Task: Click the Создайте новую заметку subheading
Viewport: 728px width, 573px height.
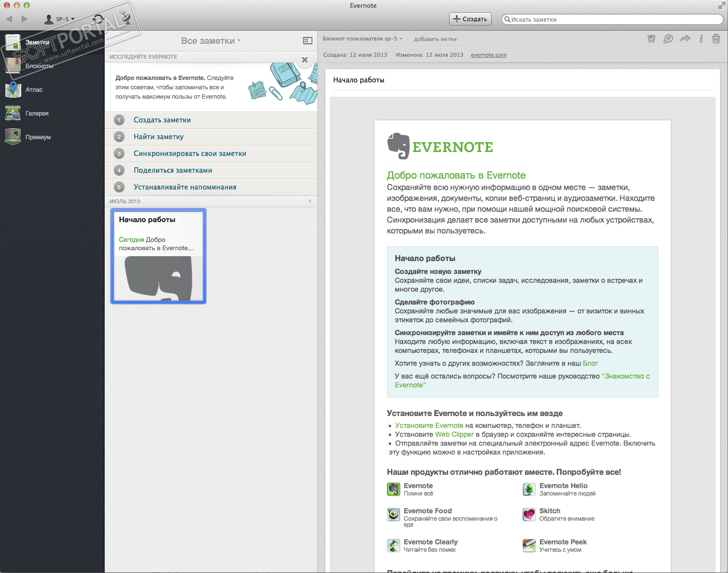Action: point(438,271)
